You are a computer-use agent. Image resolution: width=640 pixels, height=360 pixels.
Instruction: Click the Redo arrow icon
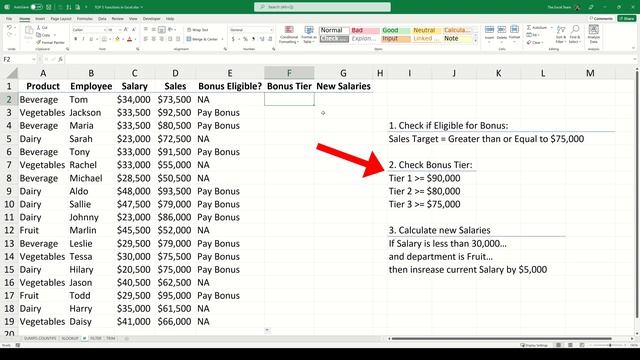click(x=9, y=35)
